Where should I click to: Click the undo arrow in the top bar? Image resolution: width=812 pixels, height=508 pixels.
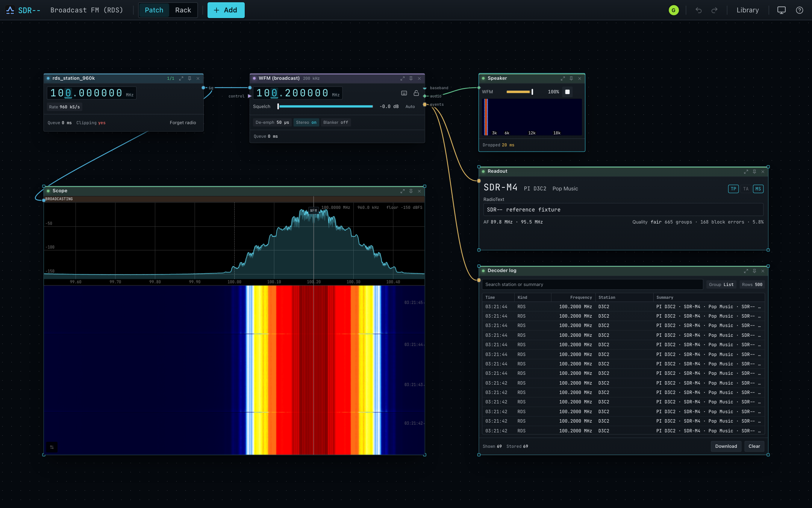698,10
